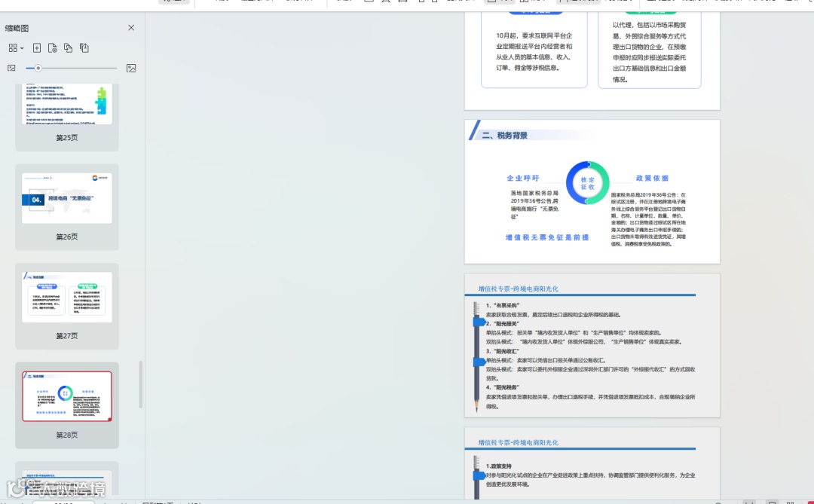
Task: Click the 第28页 page label
Action: pos(67,435)
